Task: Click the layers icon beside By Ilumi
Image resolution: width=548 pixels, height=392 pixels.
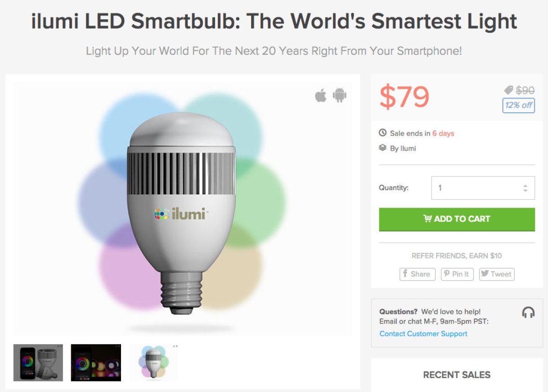Action: [x=383, y=148]
